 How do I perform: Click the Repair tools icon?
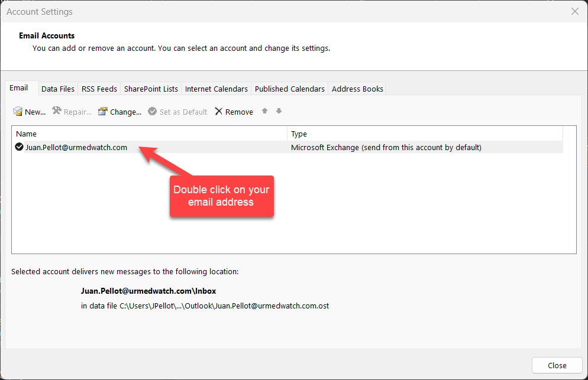pyautogui.click(x=57, y=111)
